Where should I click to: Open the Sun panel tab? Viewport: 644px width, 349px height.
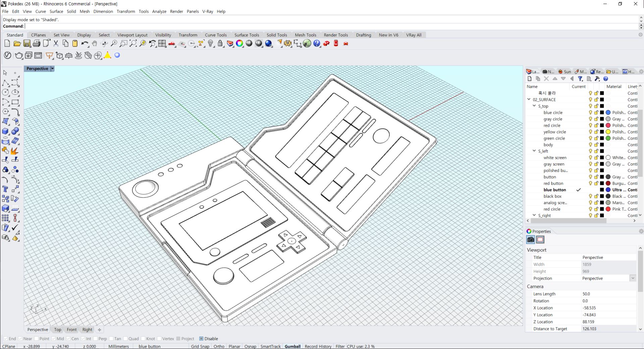click(565, 72)
